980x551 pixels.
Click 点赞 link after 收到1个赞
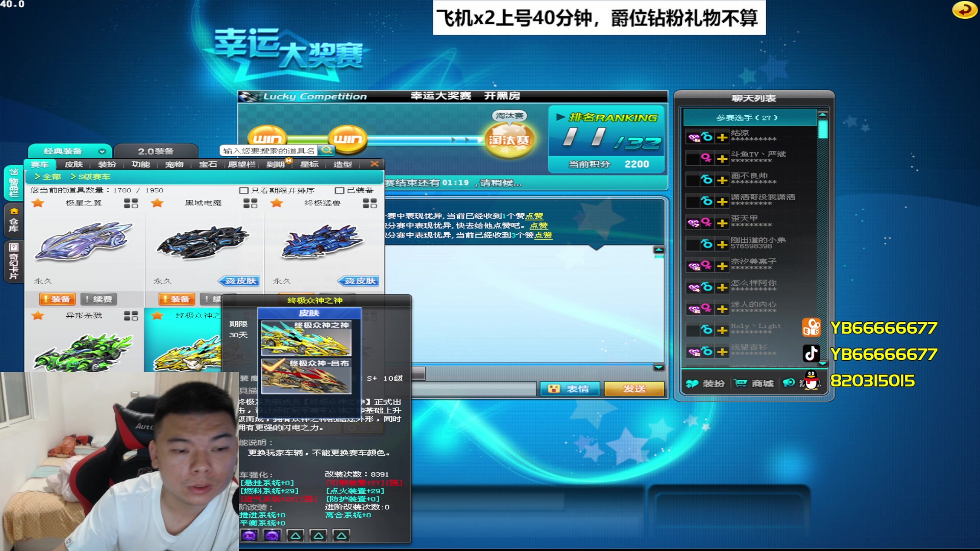point(534,216)
